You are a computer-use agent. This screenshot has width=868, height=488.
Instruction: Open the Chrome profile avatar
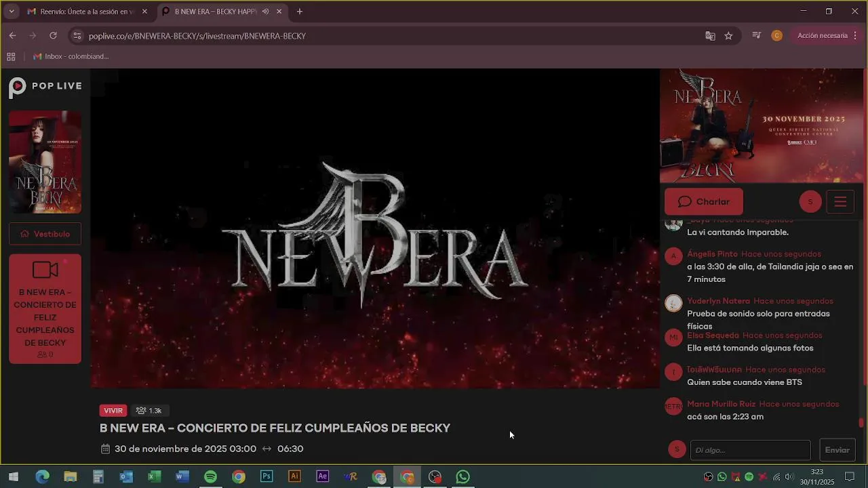[776, 36]
